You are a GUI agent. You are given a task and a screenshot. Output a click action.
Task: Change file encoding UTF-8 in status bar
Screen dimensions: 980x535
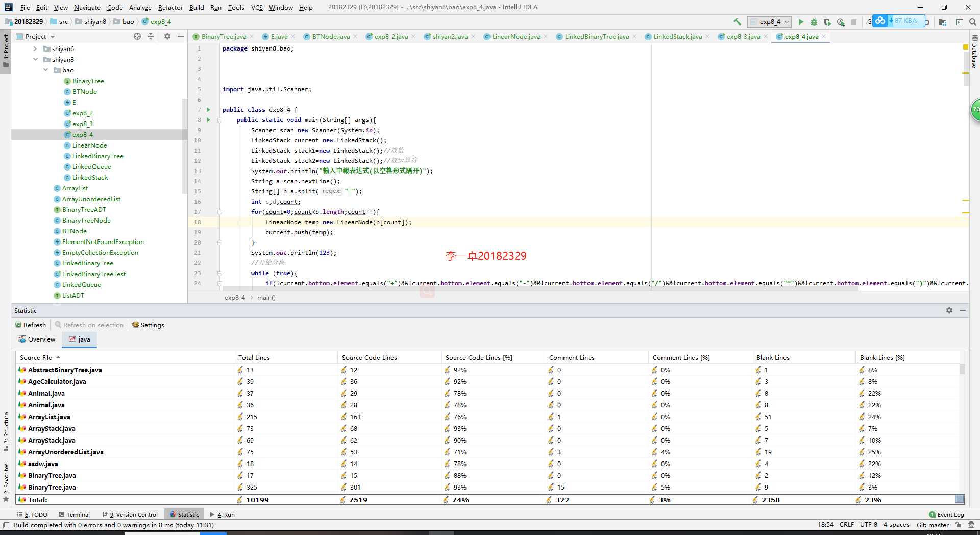point(868,525)
